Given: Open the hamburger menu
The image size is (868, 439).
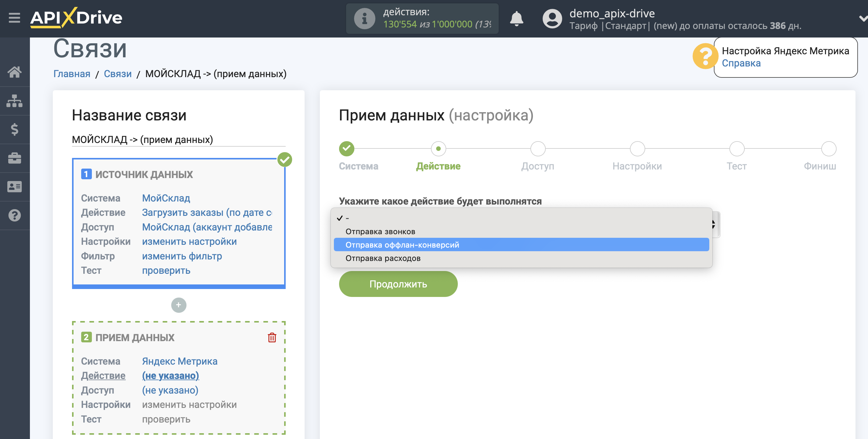Looking at the screenshot, I should (x=14, y=17).
